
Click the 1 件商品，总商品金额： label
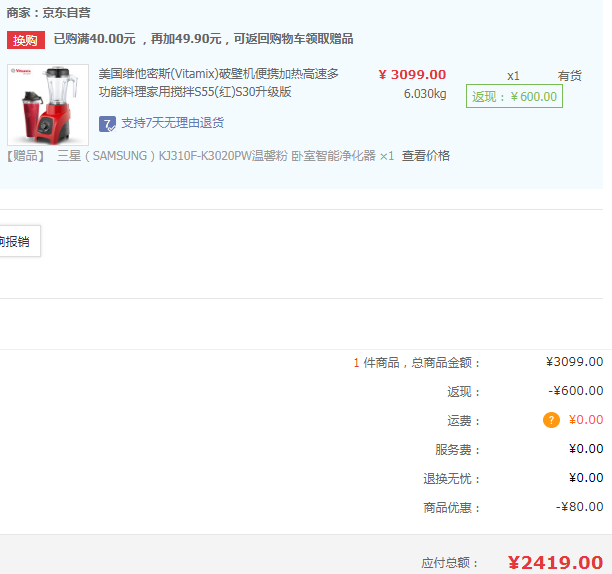pyautogui.click(x=416, y=363)
